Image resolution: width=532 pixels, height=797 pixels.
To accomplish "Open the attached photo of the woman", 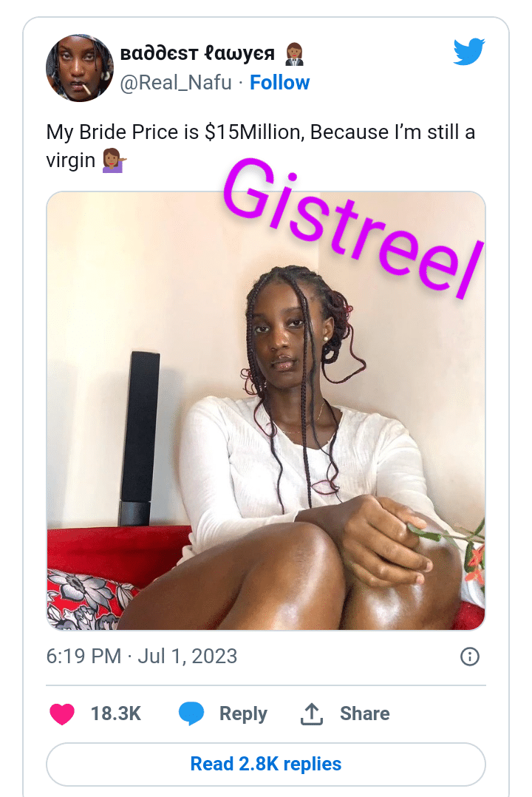I will click(x=266, y=411).
